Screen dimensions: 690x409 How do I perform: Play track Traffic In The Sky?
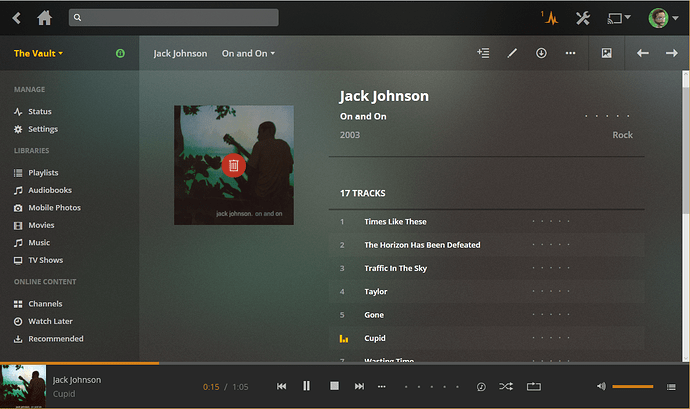click(395, 268)
